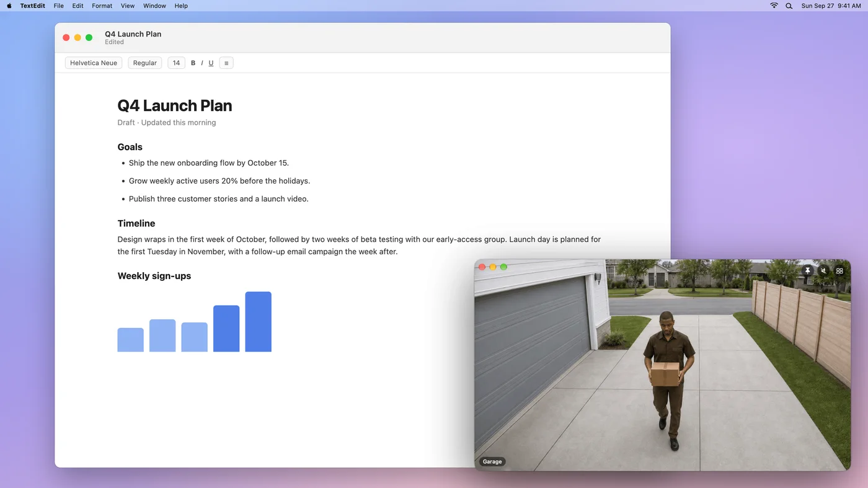The width and height of the screenshot is (868, 488).
Task: Click the 'Ship the new onboarding flow' bullet
Action: point(209,163)
